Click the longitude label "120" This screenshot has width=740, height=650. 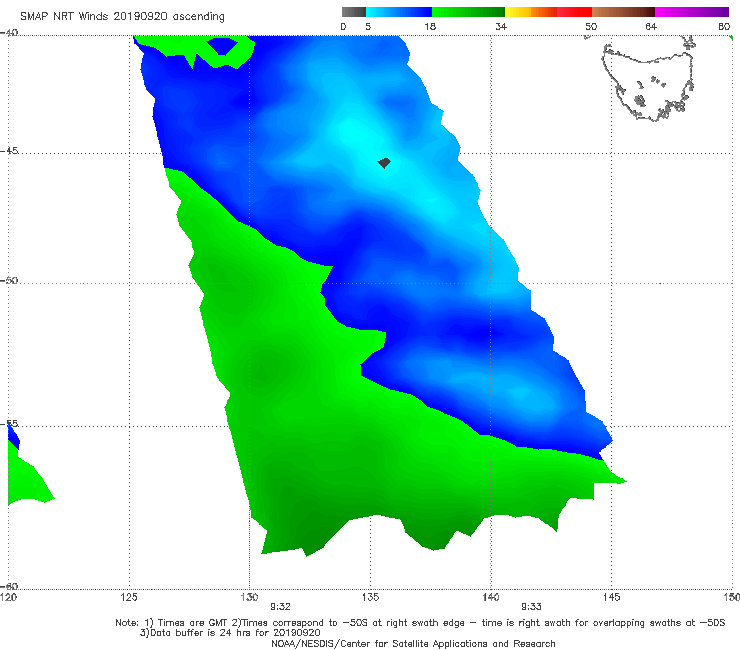tap(8, 597)
